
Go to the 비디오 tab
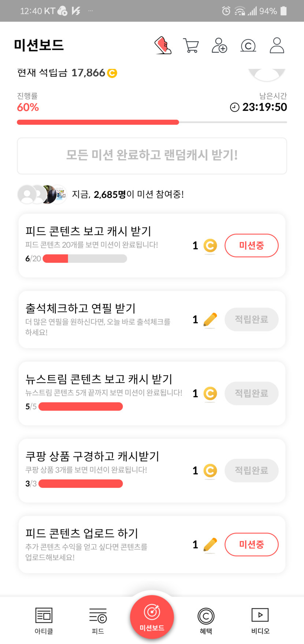[260, 620]
